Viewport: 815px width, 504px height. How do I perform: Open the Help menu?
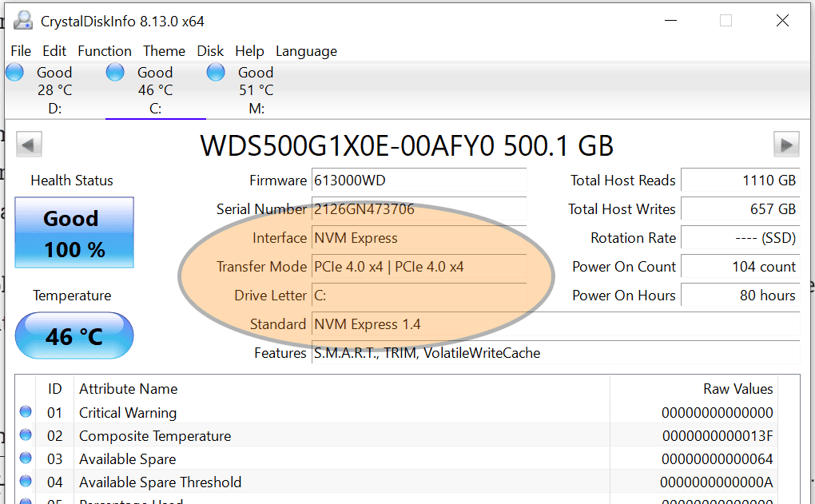(x=249, y=51)
